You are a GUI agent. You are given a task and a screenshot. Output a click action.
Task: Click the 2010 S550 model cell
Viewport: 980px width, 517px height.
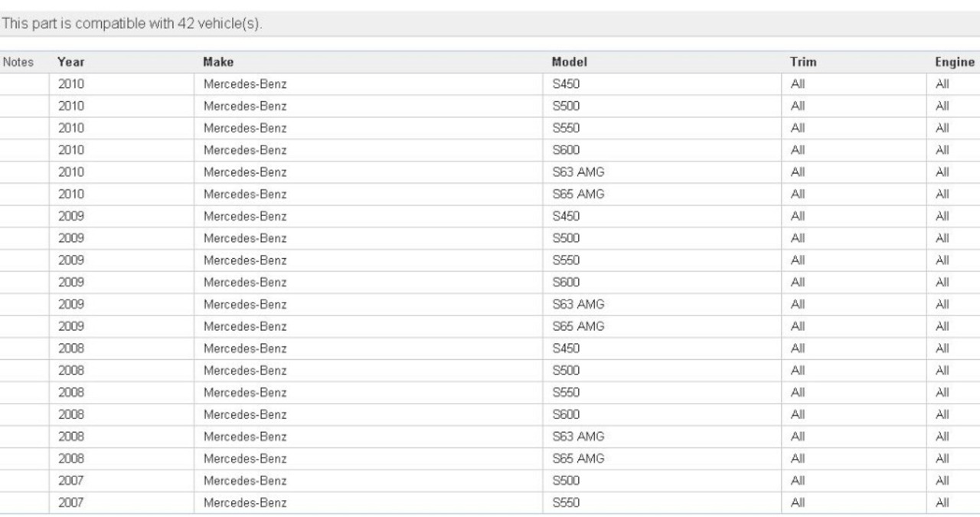click(x=662, y=128)
